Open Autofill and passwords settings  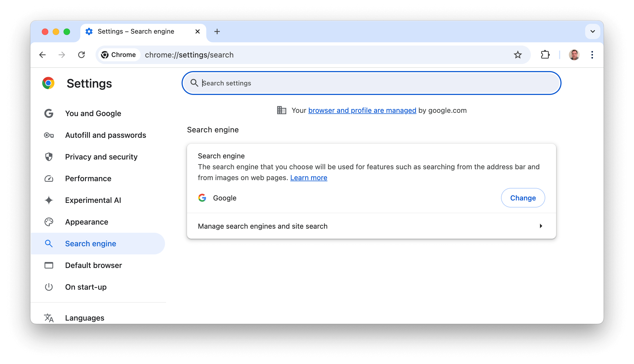pos(105,135)
